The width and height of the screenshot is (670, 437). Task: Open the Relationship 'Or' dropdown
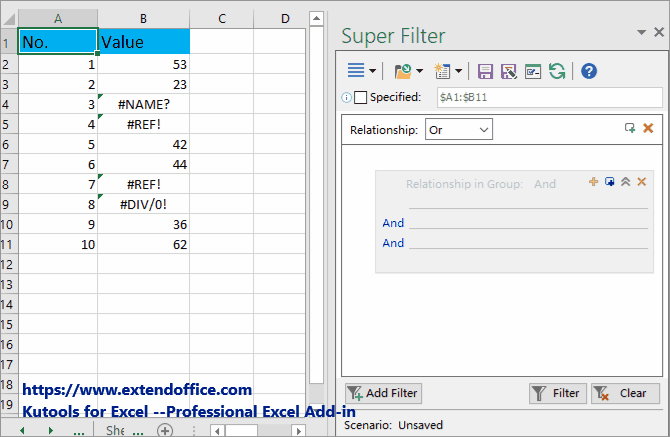[x=459, y=129]
